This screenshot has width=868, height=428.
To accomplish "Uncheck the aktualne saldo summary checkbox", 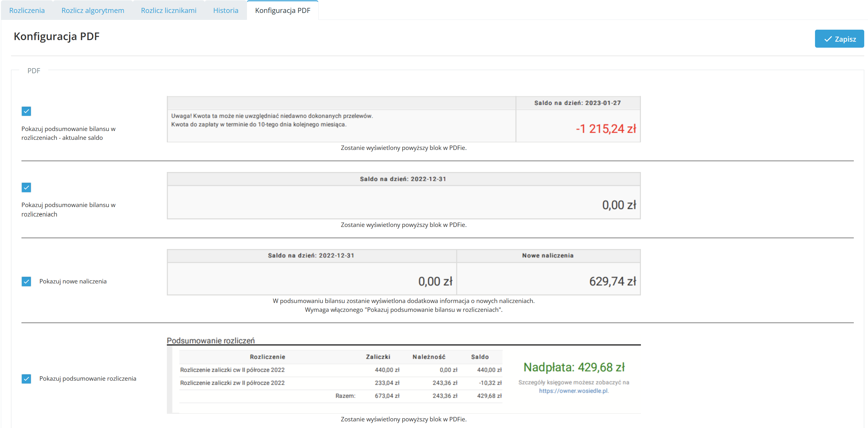I will point(26,111).
